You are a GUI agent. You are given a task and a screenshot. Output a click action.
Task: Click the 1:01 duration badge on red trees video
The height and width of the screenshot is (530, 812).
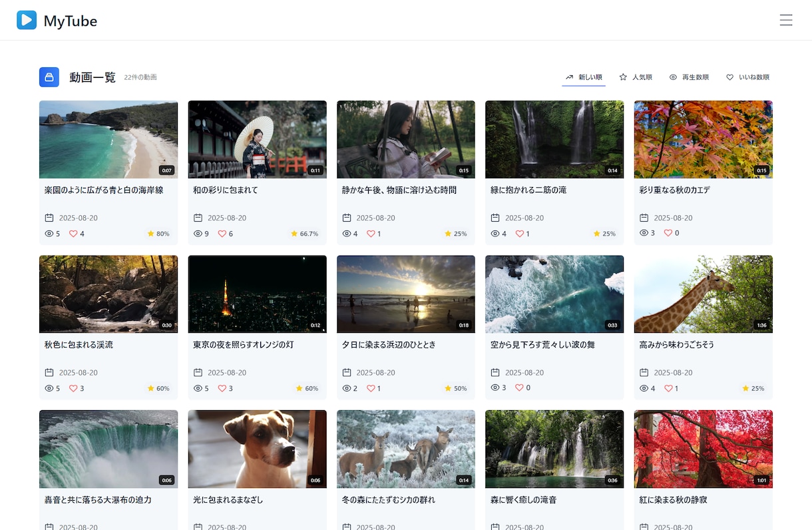tap(761, 480)
